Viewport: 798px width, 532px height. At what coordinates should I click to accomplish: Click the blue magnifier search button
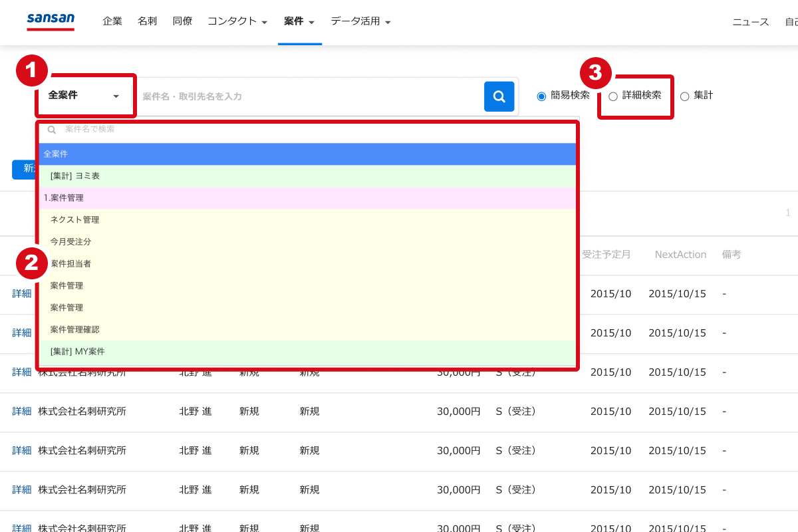(499, 96)
